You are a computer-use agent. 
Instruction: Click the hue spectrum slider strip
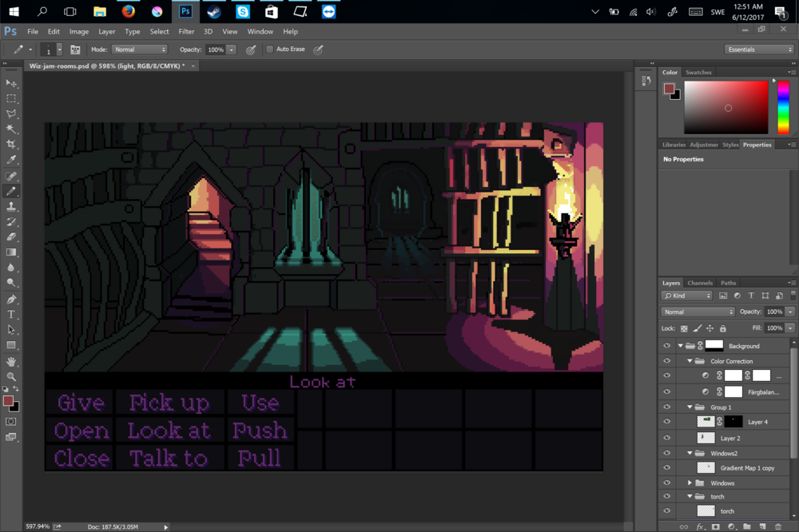[x=783, y=107]
